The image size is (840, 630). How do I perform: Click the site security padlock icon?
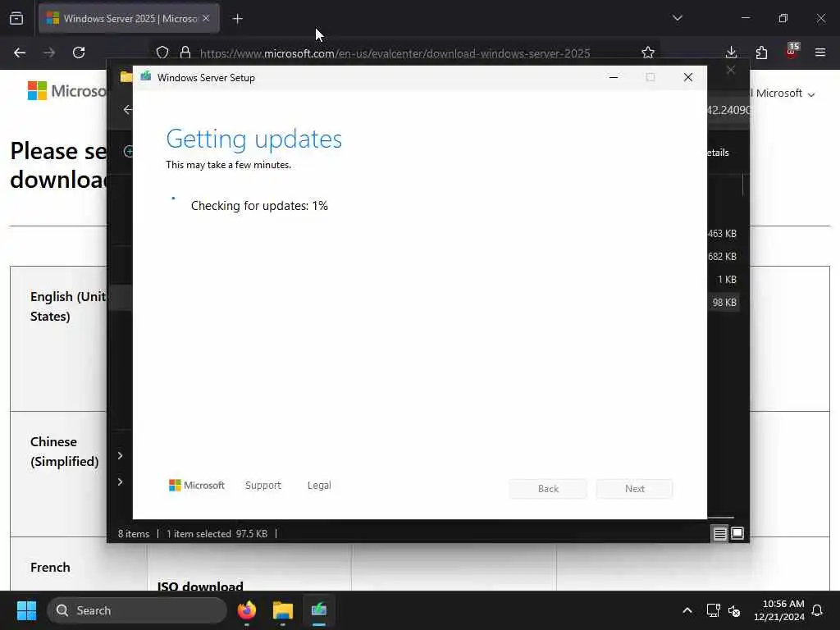pyautogui.click(x=185, y=52)
